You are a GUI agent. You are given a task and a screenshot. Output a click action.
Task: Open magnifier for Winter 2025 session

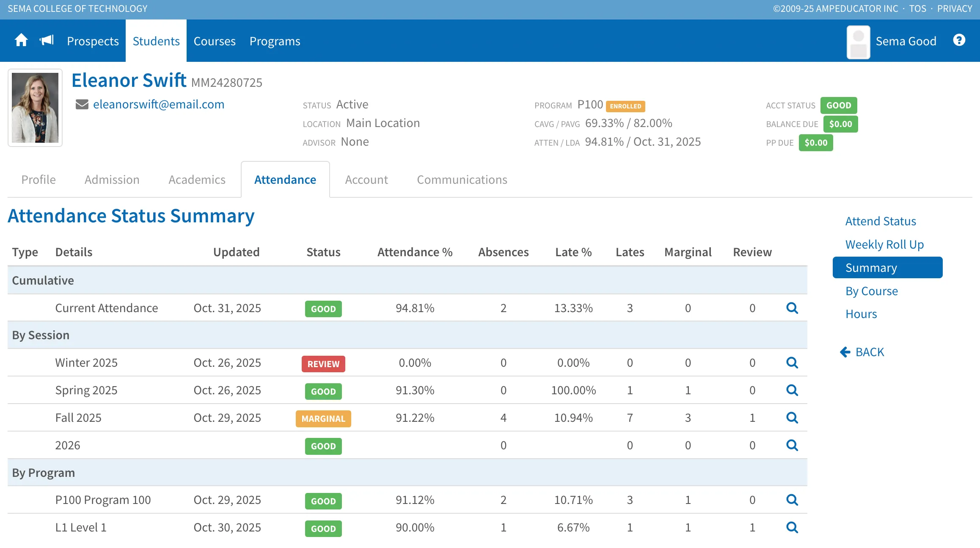pyautogui.click(x=792, y=363)
